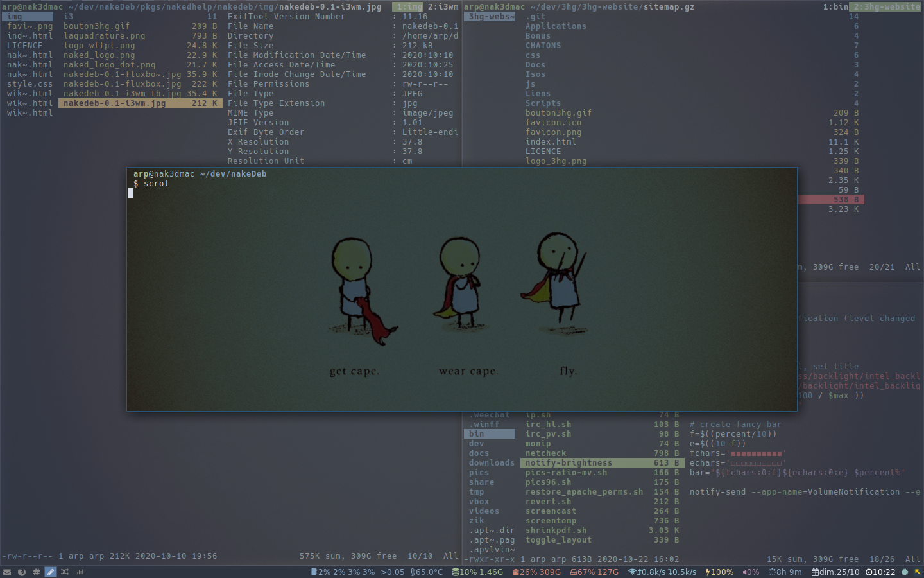Open the downloads directory
Screen dimensions: 924x578
(492, 463)
